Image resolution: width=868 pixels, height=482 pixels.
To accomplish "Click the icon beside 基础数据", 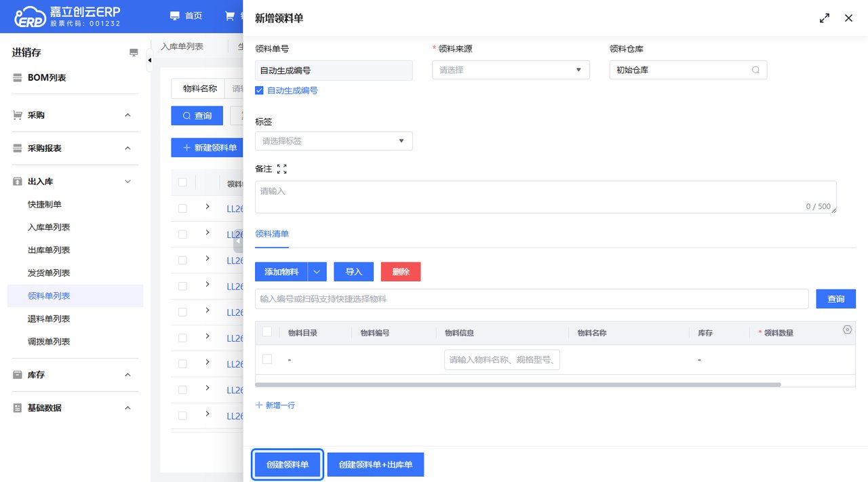I will [18, 408].
